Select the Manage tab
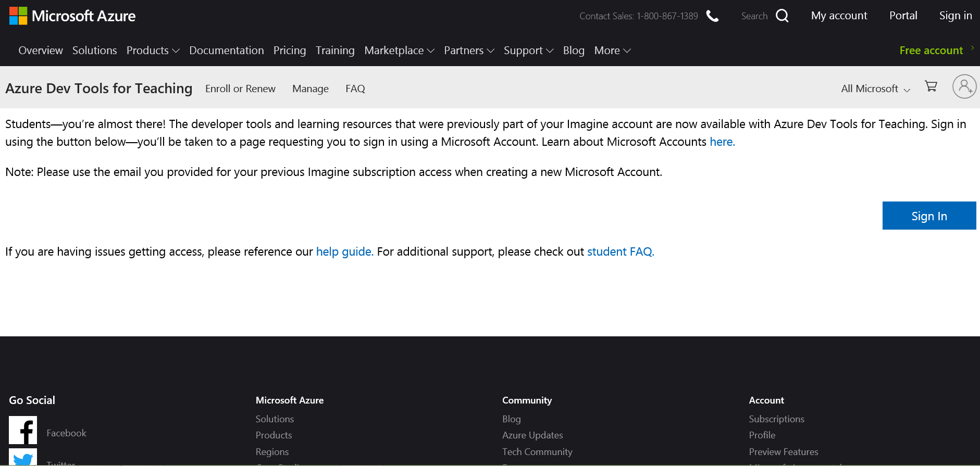Screen dimensions: 980x466 tap(311, 89)
